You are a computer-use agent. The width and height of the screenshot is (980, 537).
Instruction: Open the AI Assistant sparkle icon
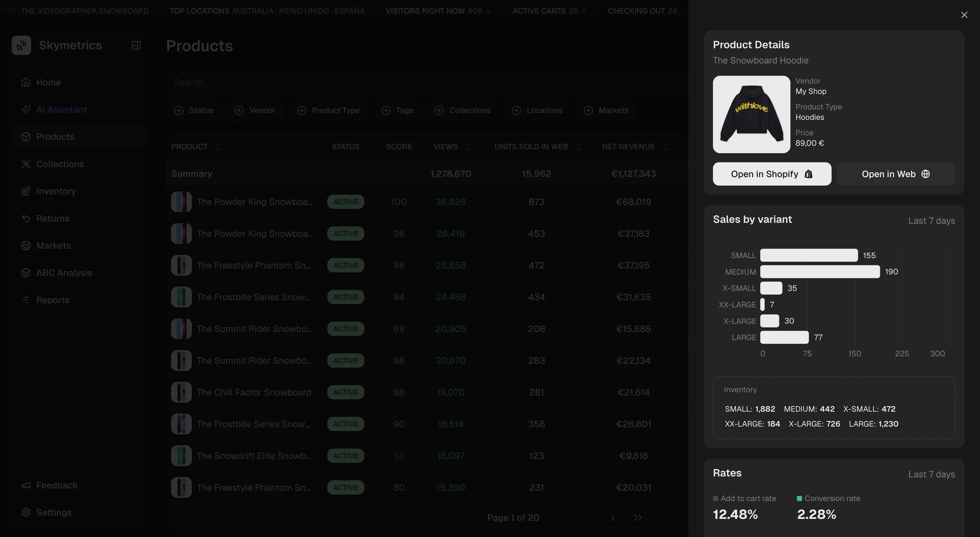(26, 109)
